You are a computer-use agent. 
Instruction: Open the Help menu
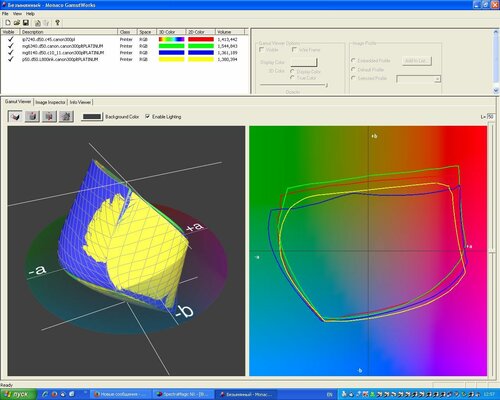pos(30,14)
